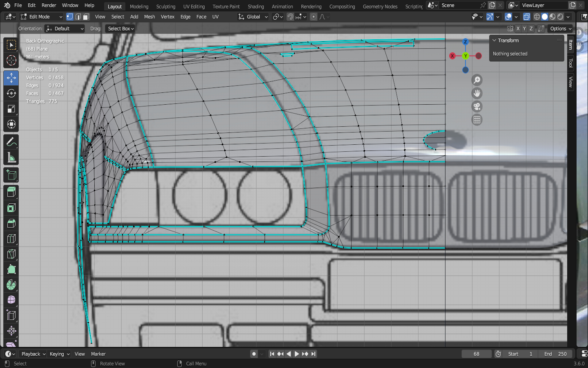588x368 pixels.
Task: Open the Global transform orientation dropdown
Action: pos(253,17)
